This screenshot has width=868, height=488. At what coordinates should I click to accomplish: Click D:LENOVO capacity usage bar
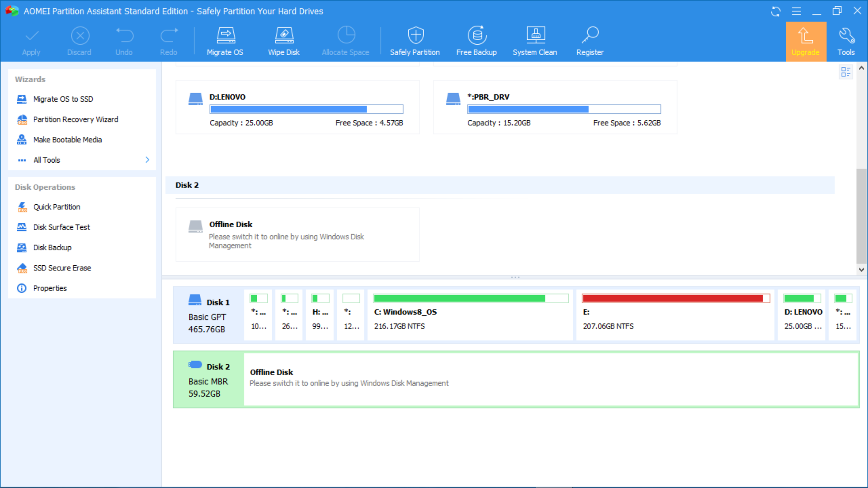click(x=306, y=109)
